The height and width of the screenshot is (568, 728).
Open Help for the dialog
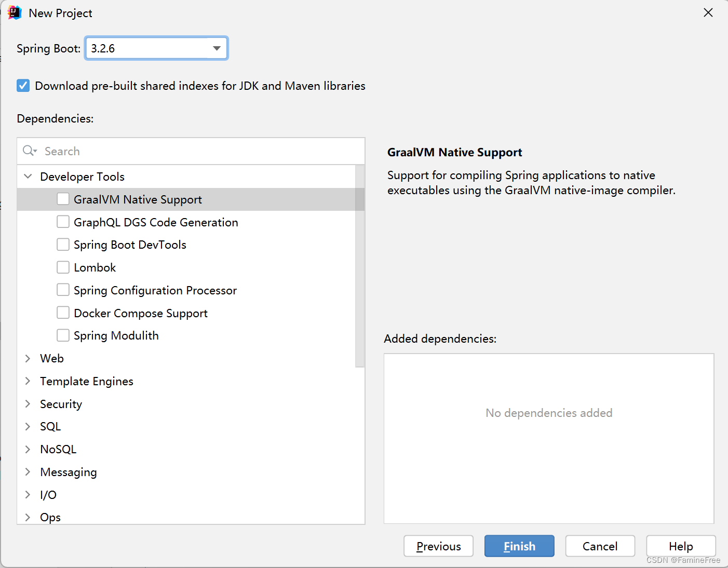(x=681, y=546)
